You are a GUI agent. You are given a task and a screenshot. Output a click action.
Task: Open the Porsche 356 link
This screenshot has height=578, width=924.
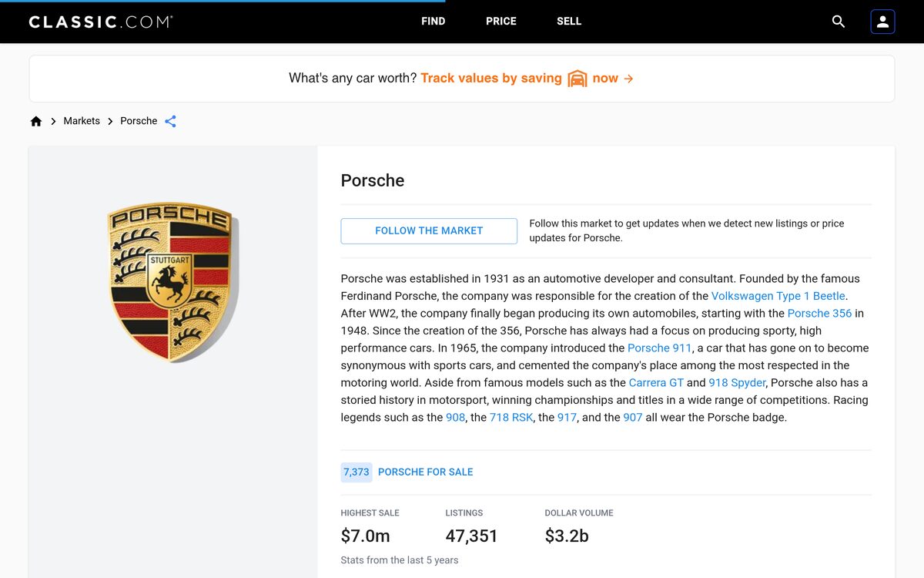(819, 314)
